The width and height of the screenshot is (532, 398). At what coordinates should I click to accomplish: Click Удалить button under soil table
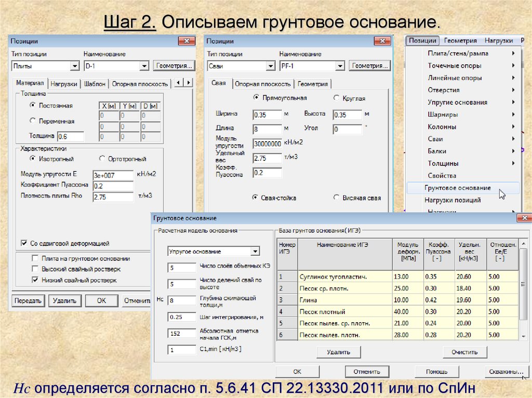point(338,352)
